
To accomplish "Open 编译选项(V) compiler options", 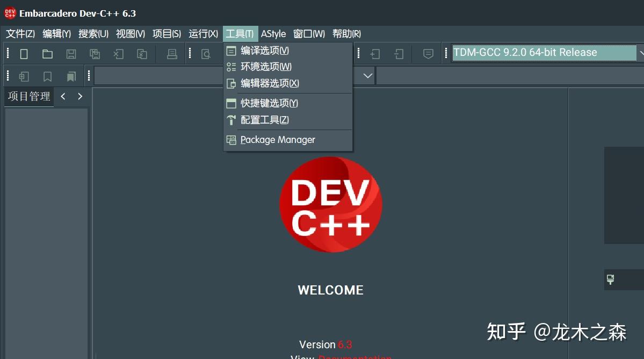I will (288, 51).
